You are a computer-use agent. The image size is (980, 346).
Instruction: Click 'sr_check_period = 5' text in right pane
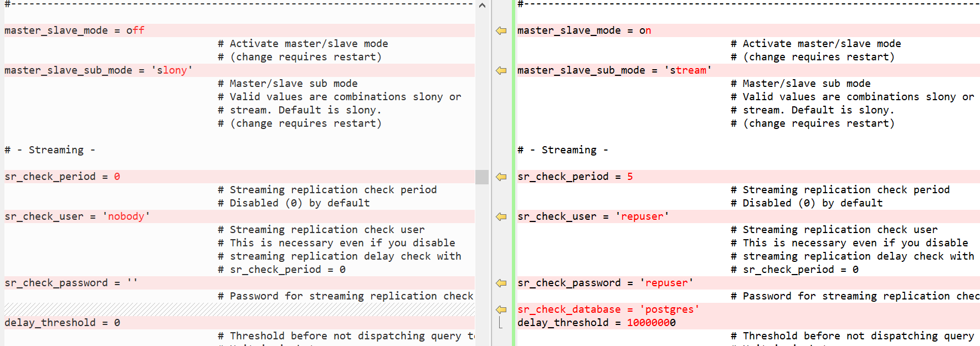tap(575, 177)
